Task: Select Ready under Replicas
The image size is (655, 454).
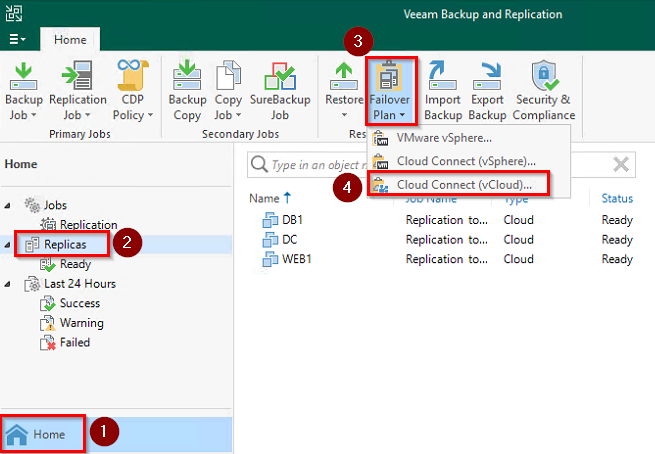Action: point(75,264)
